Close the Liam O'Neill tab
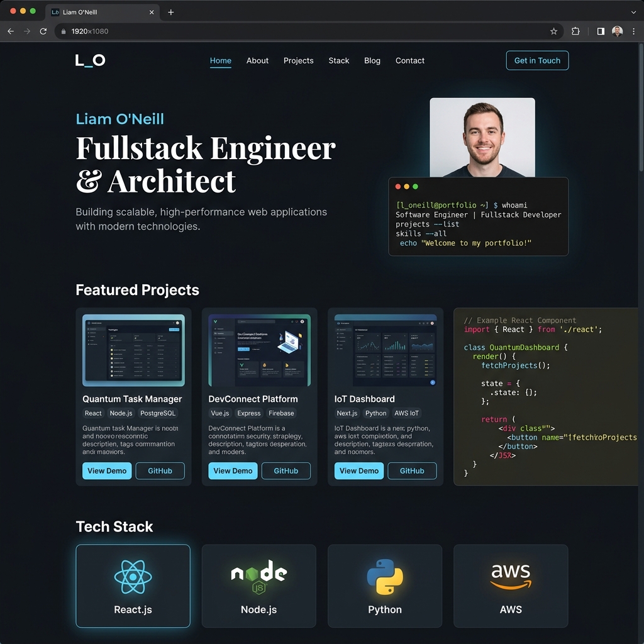This screenshot has height=644, width=644. pyautogui.click(x=152, y=13)
